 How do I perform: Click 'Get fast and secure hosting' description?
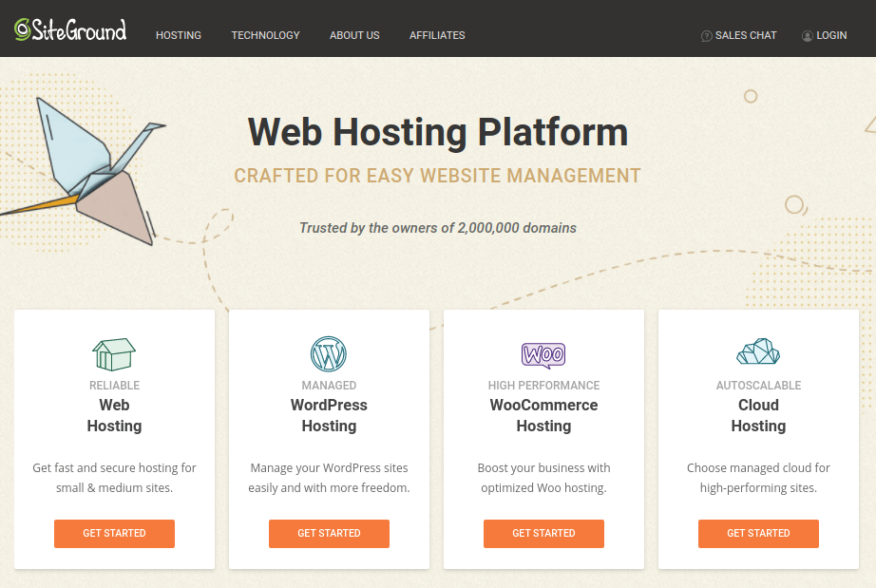(115, 478)
